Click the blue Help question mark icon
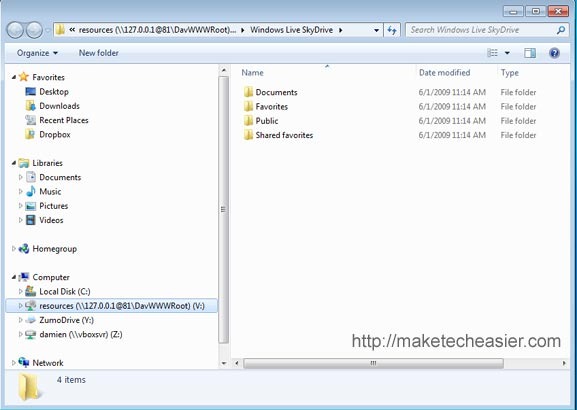This screenshot has height=410, width=577. tap(554, 53)
